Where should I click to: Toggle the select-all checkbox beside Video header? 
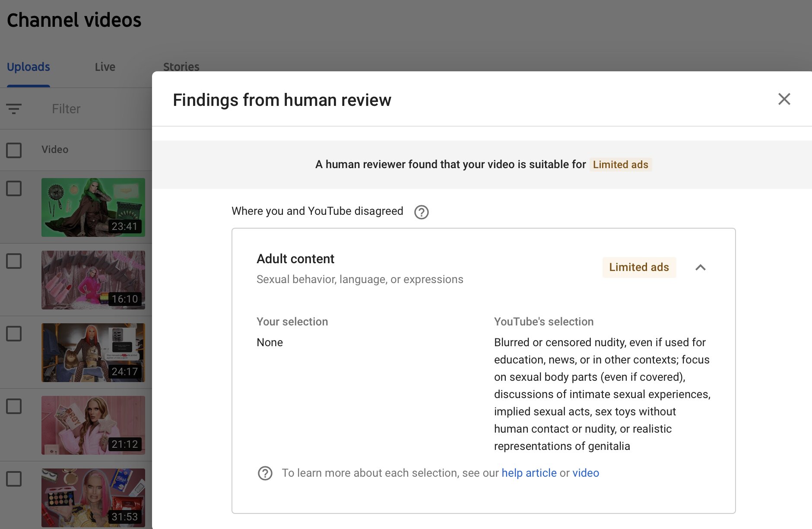click(x=14, y=150)
